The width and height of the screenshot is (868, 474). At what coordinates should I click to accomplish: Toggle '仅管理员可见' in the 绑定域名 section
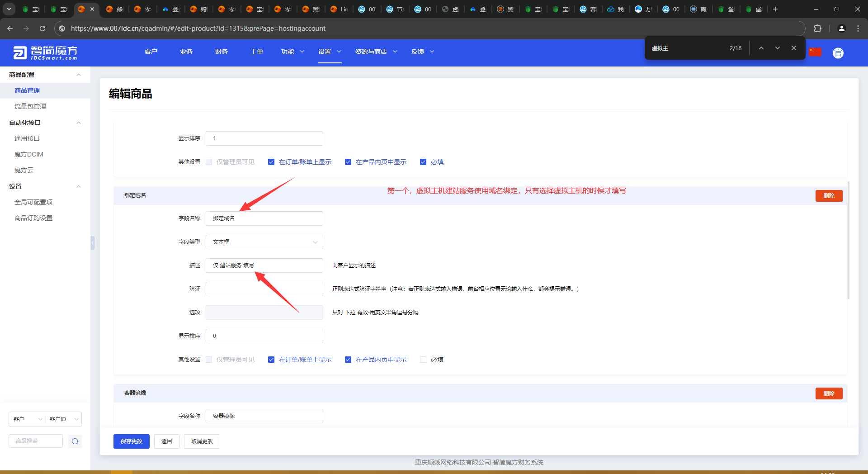pos(209,360)
